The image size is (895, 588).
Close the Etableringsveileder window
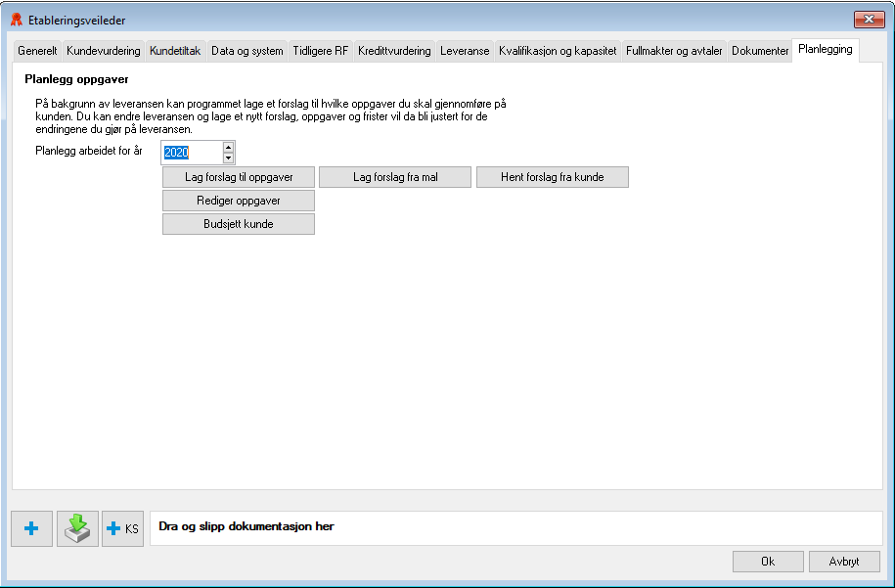click(x=869, y=20)
